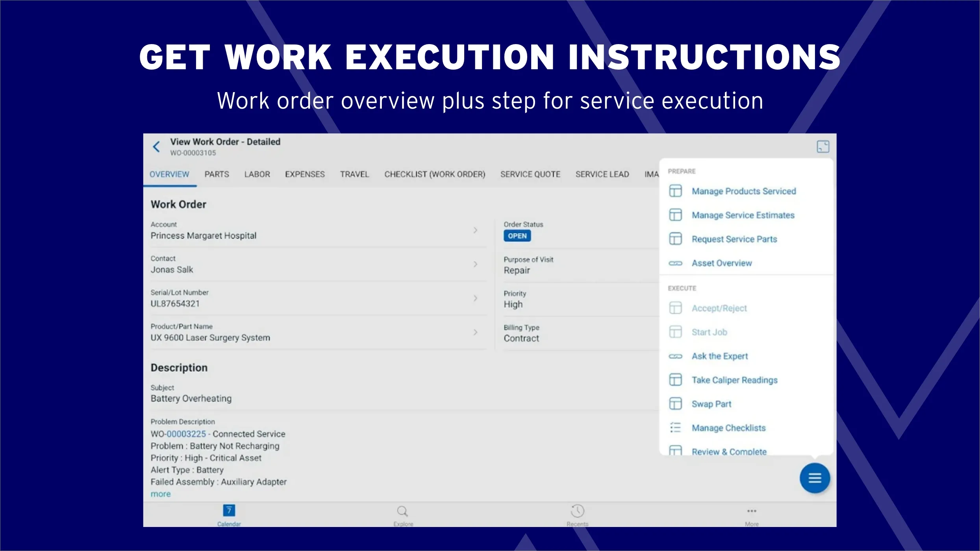Click the icon beside Request Service Parts

676,239
